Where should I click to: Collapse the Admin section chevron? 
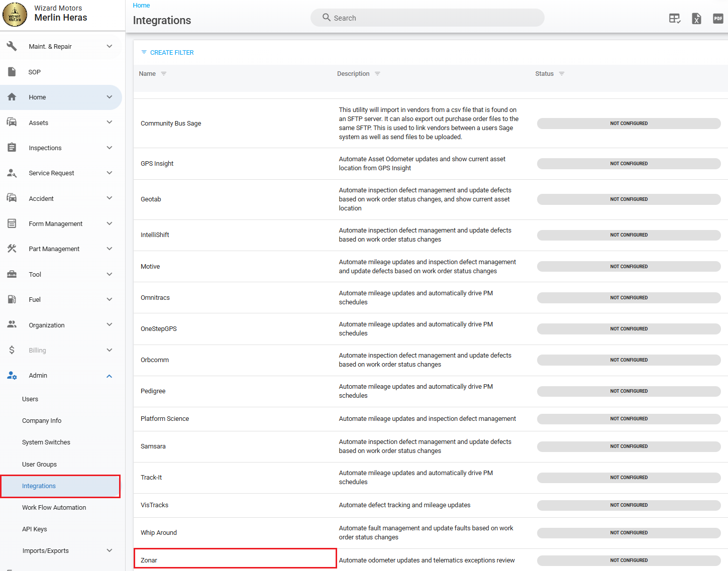point(110,376)
